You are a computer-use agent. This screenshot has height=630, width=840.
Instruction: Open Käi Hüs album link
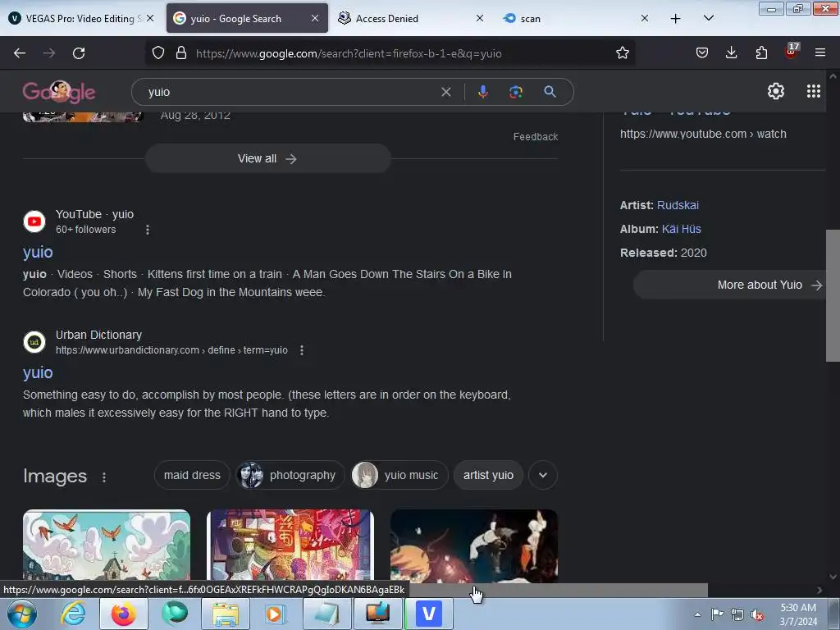682,229
